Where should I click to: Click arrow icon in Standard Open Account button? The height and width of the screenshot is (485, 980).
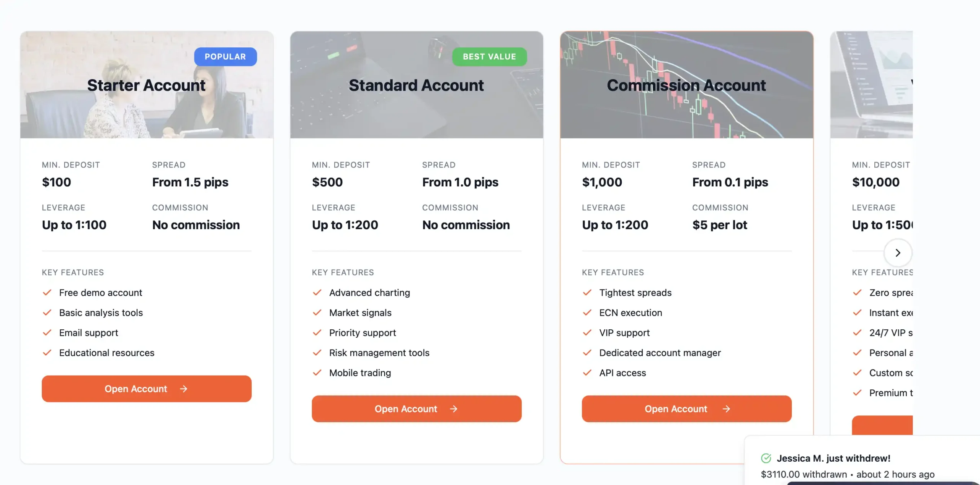[454, 409]
